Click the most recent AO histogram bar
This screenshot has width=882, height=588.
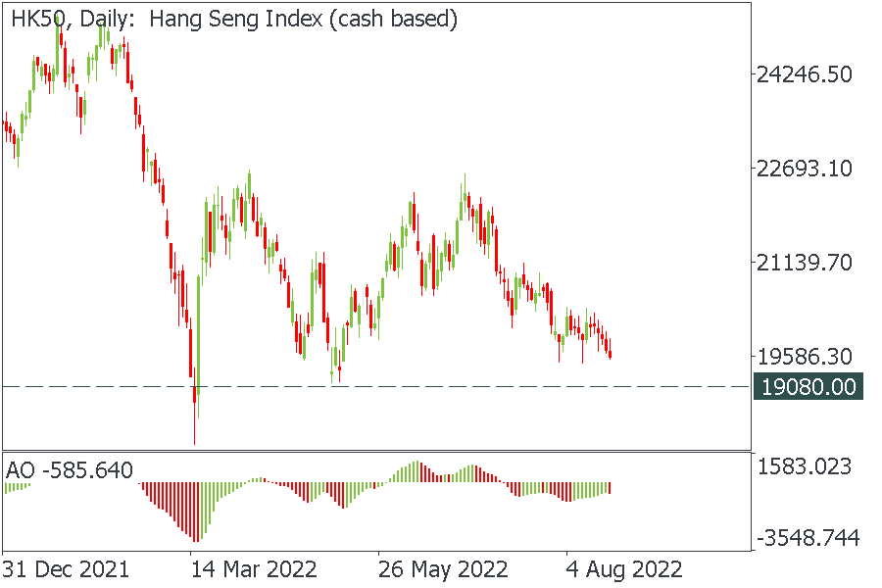coord(610,487)
